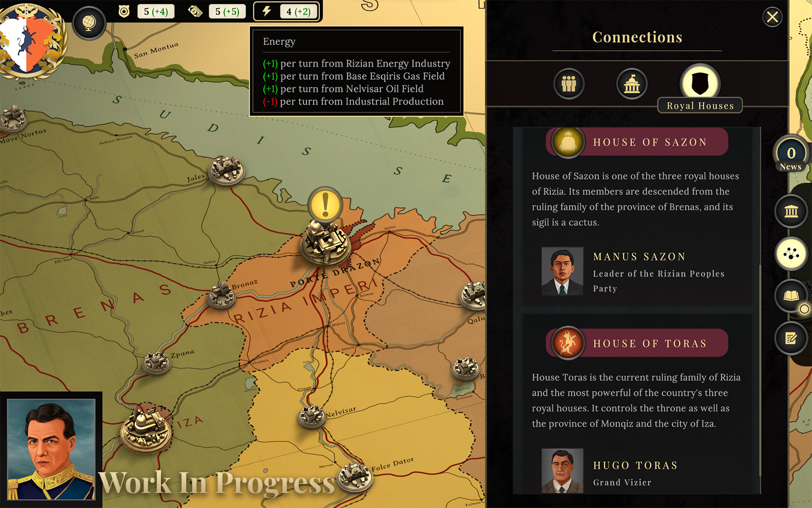Switch to the government building connections tab
Viewport: 812px width, 508px height.
(x=631, y=84)
